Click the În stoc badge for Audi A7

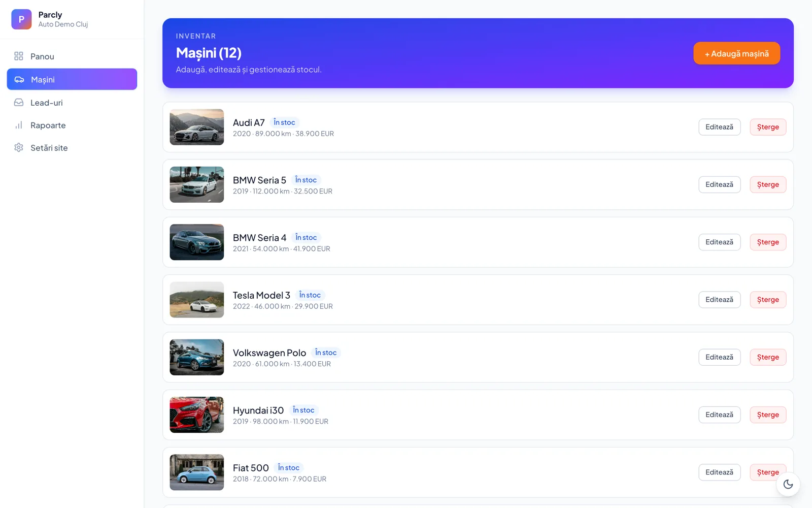point(284,122)
